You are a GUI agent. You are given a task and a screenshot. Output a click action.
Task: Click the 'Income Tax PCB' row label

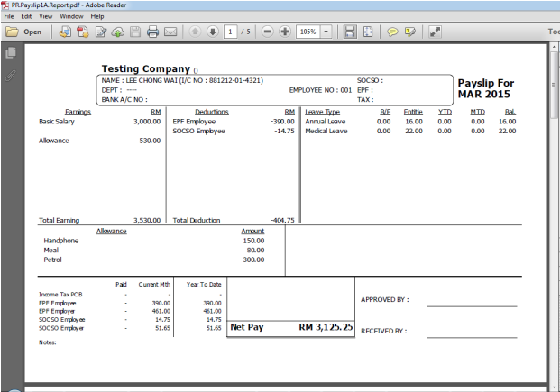point(60,295)
